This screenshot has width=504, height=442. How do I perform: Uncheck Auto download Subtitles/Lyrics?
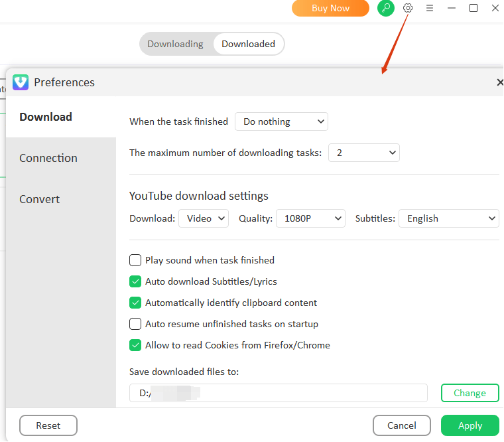tap(135, 281)
